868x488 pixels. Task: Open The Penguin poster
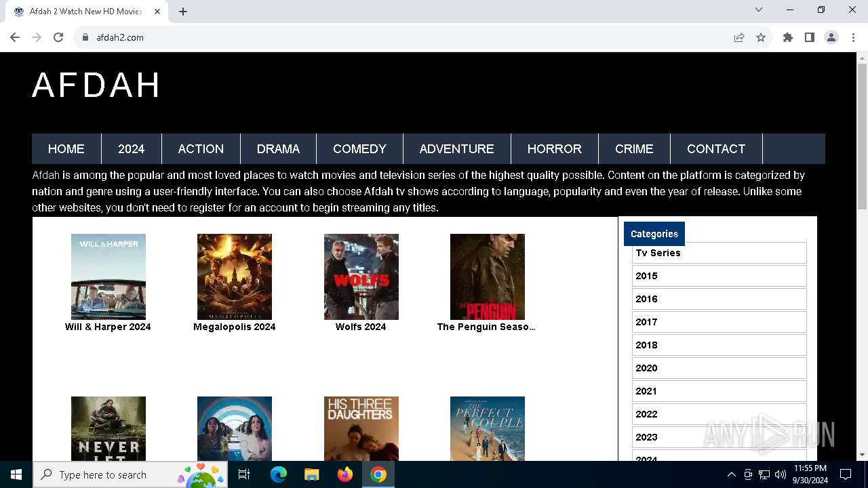(488, 277)
